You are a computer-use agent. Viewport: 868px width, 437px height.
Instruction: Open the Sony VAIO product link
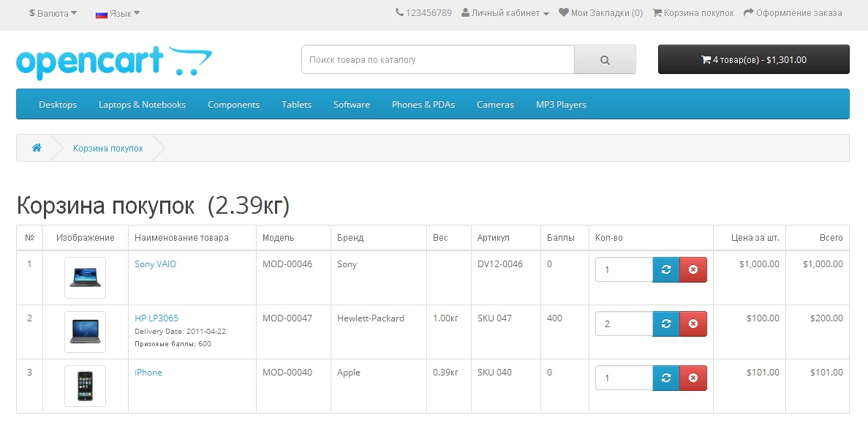156,264
